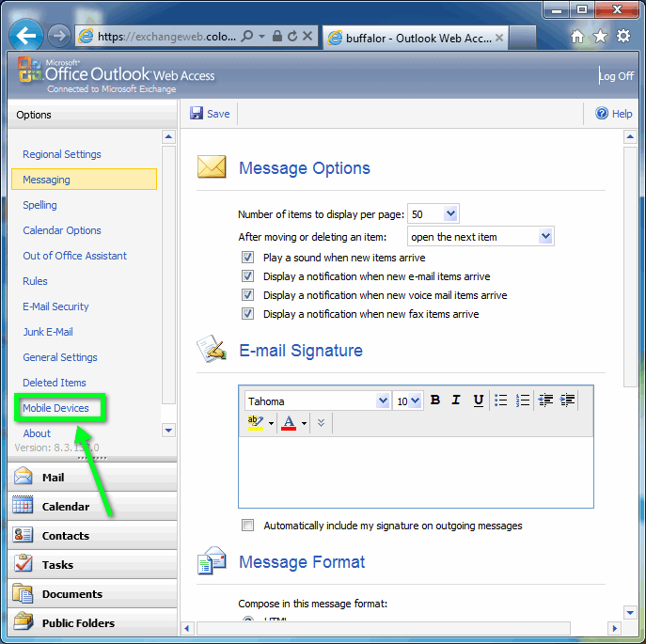Click the Documents navigation icon
The image size is (646, 644).
coord(24,593)
